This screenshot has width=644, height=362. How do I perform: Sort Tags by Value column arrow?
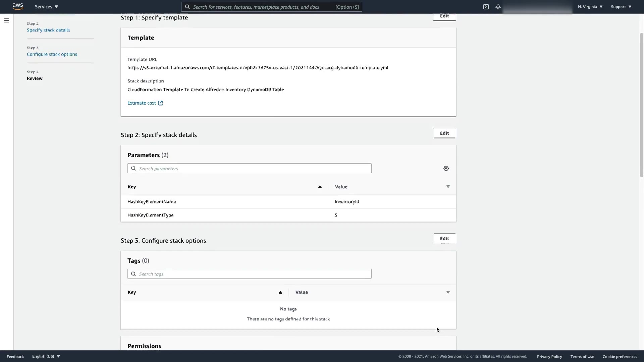[448, 292]
